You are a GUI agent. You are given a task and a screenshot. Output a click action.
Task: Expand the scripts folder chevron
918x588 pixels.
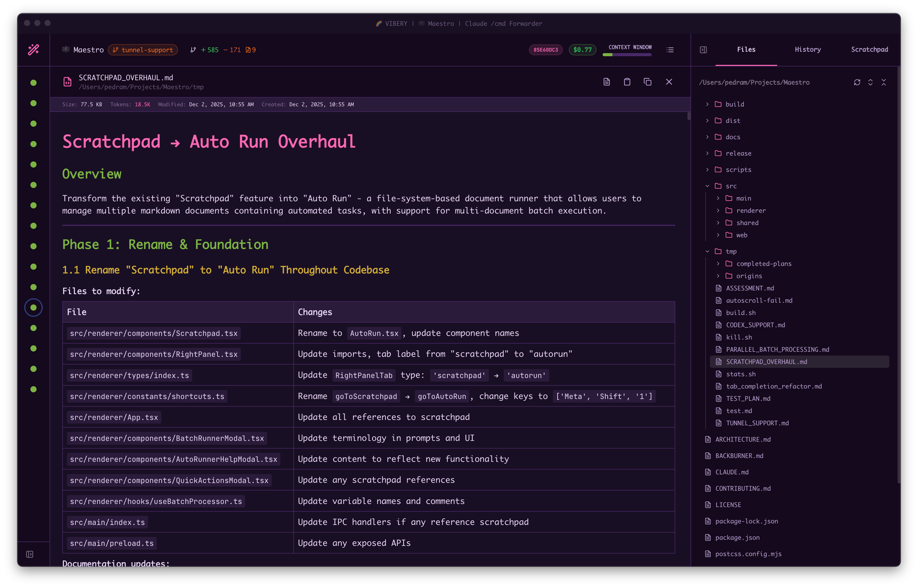(707, 170)
